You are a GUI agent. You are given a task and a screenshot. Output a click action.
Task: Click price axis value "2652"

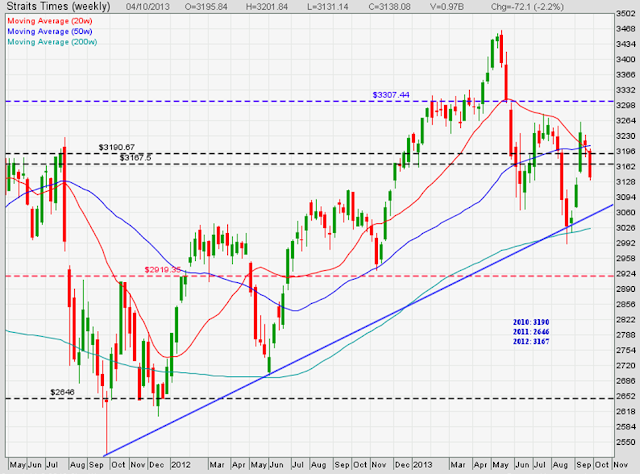(625, 396)
